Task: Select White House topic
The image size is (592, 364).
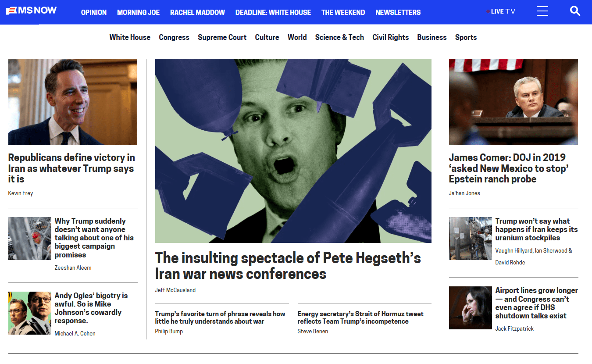Action: pyautogui.click(x=130, y=37)
